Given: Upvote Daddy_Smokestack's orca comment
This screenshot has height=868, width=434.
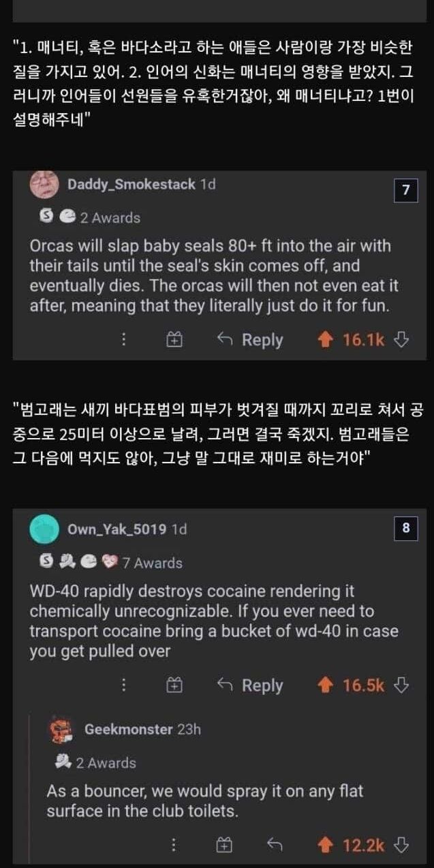Looking at the screenshot, I should click(x=327, y=339).
